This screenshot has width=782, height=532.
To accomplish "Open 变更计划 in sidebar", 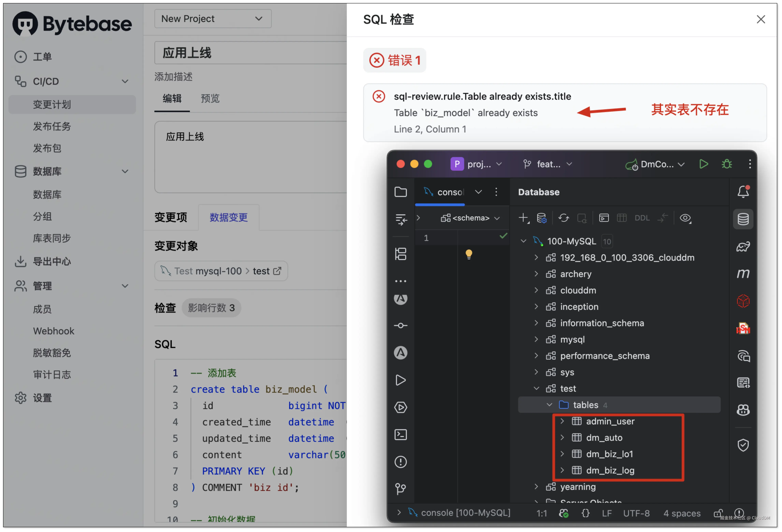I will tap(72, 105).
